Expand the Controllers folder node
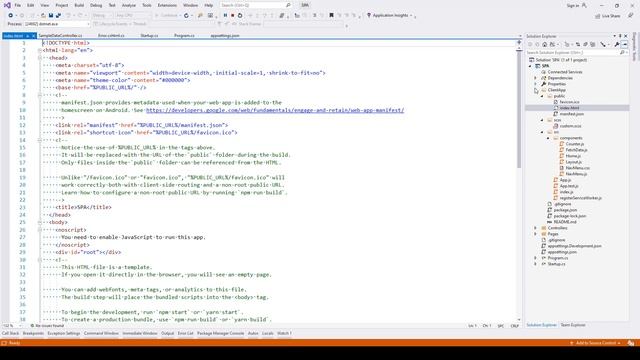Screen dimensions: 640x360 [x=536, y=228]
